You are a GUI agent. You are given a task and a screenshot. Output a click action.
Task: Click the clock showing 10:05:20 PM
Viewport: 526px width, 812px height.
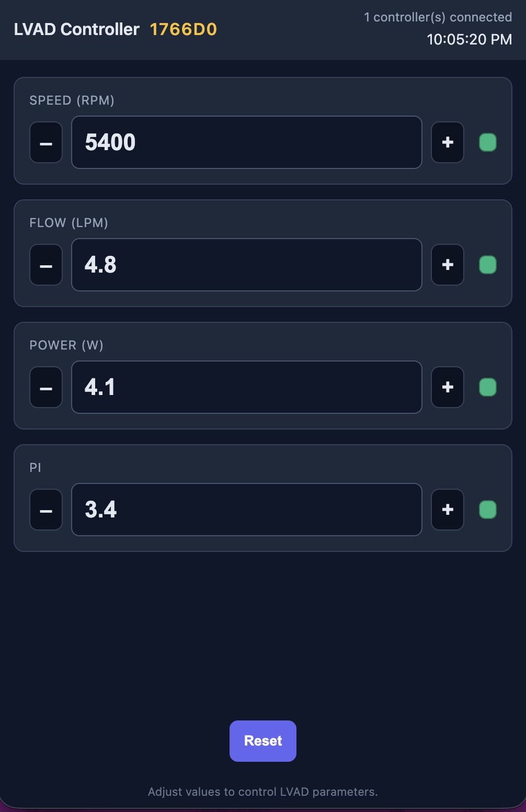[x=469, y=40]
